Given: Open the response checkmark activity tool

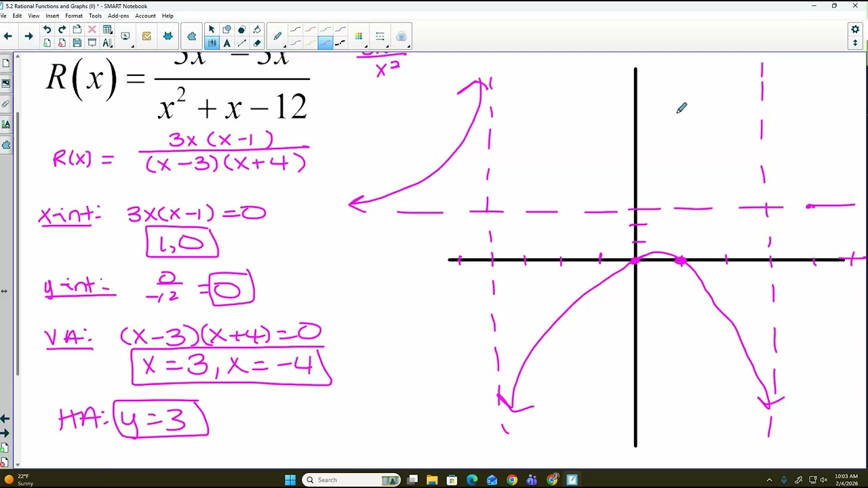Looking at the screenshot, I should tap(146, 36).
